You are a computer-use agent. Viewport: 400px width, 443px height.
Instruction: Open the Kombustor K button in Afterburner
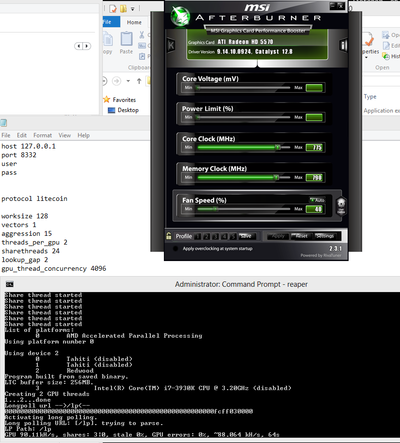[x=171, y=45]
